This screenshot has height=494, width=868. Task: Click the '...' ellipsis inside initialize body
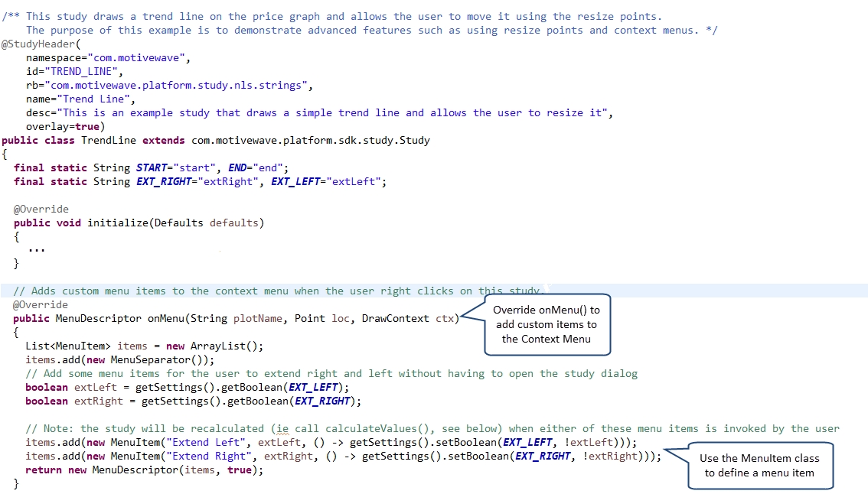37,250
